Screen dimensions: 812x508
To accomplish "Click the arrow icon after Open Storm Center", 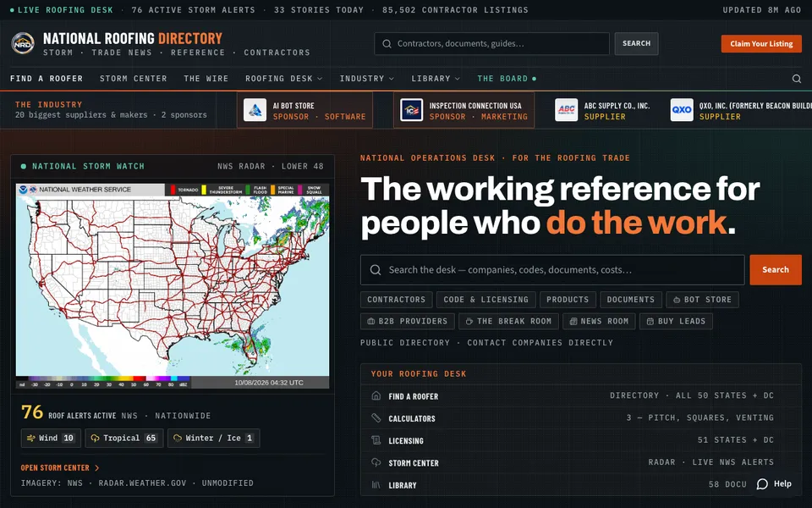I will [96, 467].
